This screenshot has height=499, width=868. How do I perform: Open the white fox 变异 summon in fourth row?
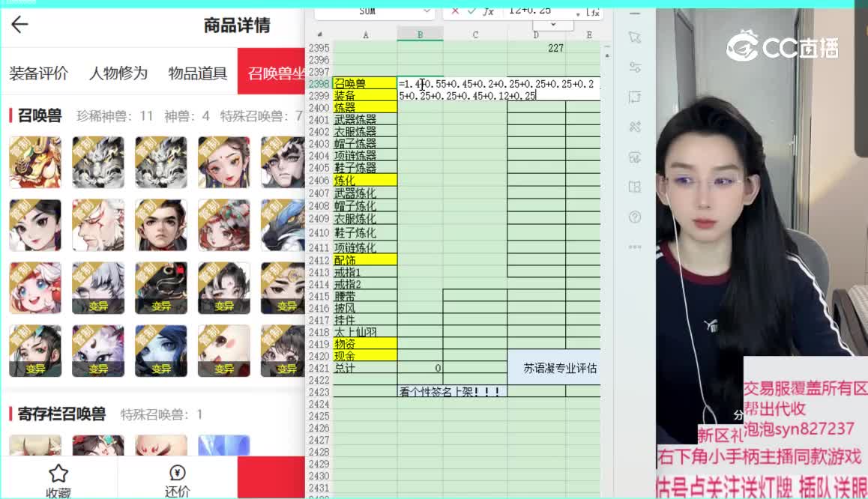[98, 351]
